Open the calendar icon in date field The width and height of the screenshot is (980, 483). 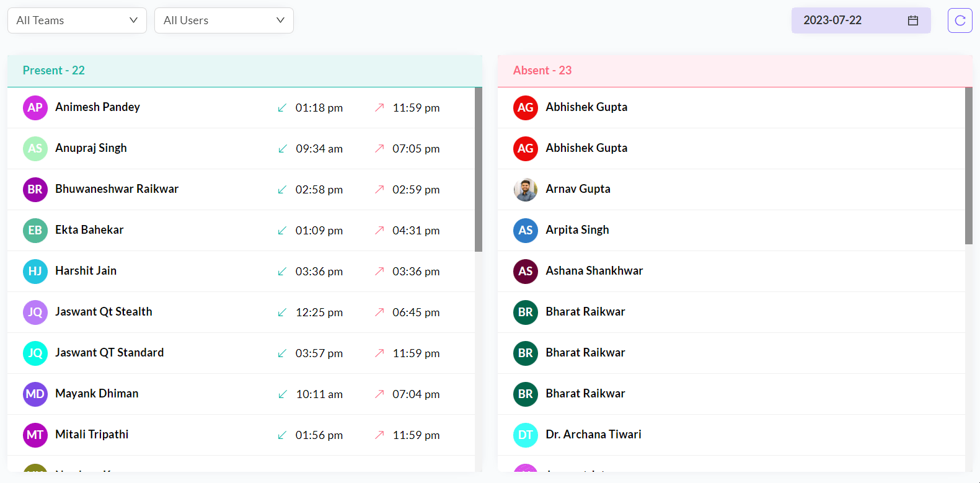coord(912,20)
